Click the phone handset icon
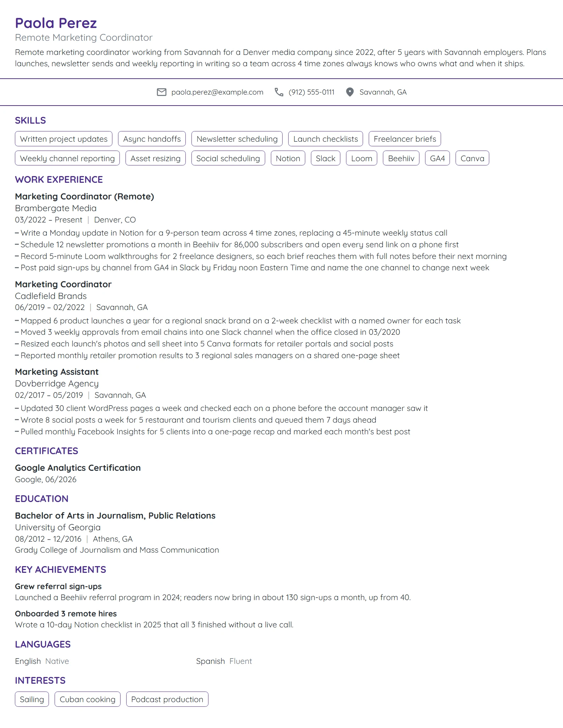Screen dimensions: 563x728 (x=279, y=92)
